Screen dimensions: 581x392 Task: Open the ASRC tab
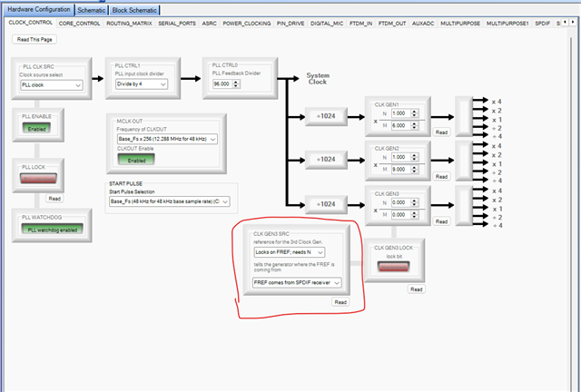pyautogui.click(x=210, y=24)
